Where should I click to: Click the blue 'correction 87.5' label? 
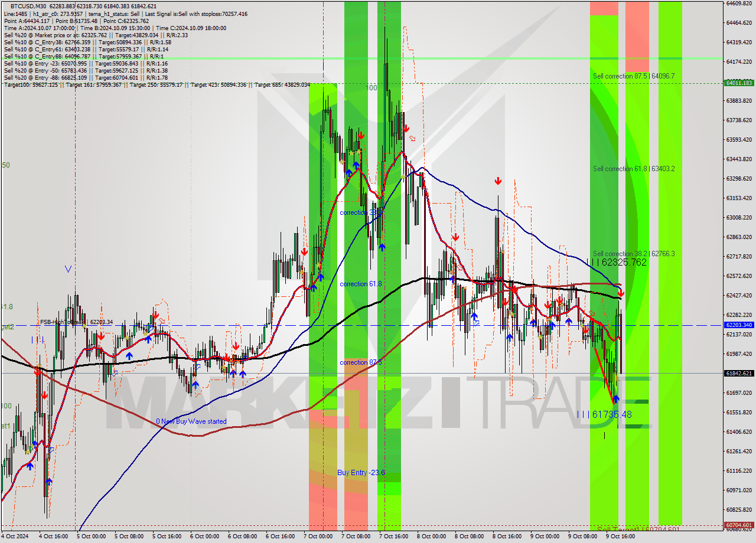click(x=361, y=362)
